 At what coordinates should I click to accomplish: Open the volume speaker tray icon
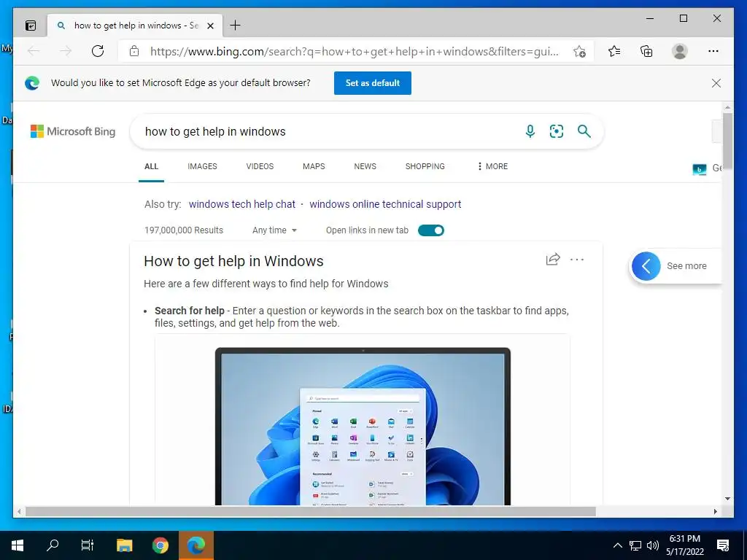653,545
